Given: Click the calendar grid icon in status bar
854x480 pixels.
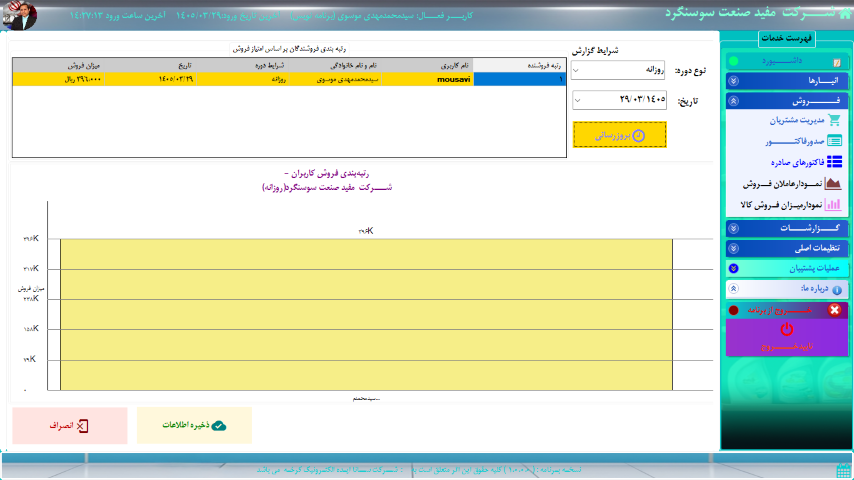Looking at the screenshot, I should click(843, 471).
